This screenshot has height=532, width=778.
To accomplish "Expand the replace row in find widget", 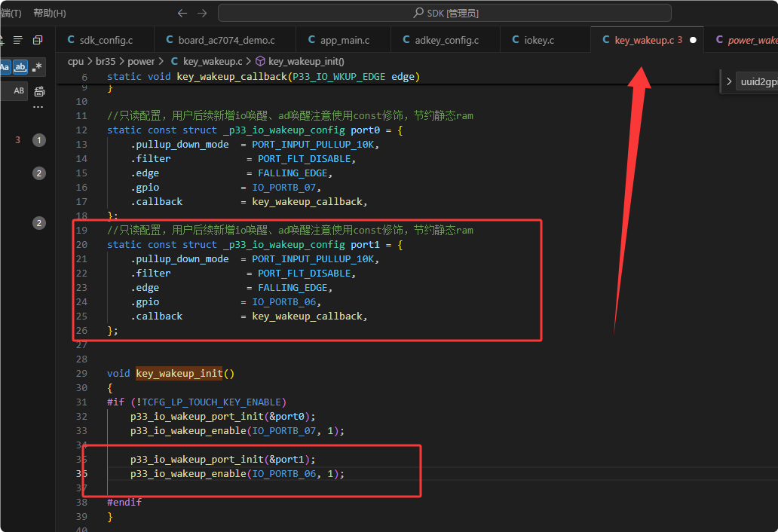I will pyautogui.click(x=729, y=82).
